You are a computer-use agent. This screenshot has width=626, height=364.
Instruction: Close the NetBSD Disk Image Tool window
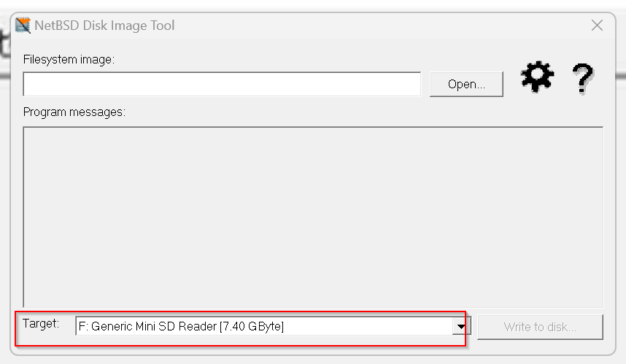pos(597,26)
